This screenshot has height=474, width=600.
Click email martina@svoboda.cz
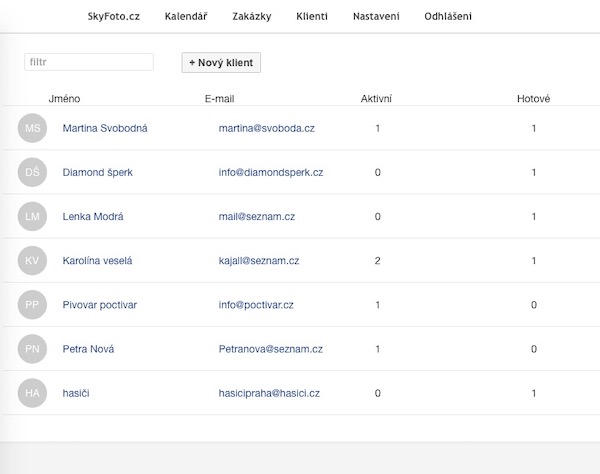[x=267, y=128]
